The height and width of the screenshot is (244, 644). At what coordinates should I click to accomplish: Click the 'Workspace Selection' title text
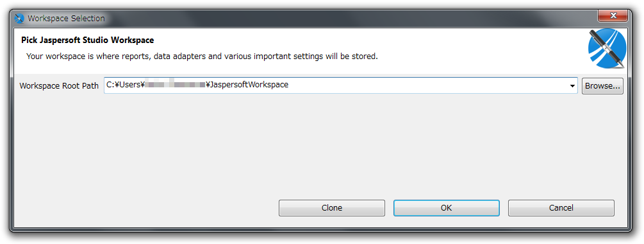click(x=66, y=19)
